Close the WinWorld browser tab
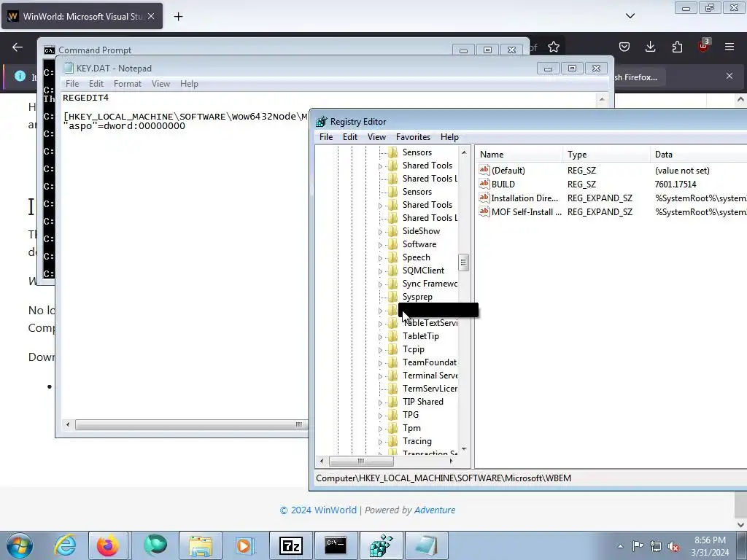This screenshot has width=747, height=560. pyautogui.click(x=151, y=16)
